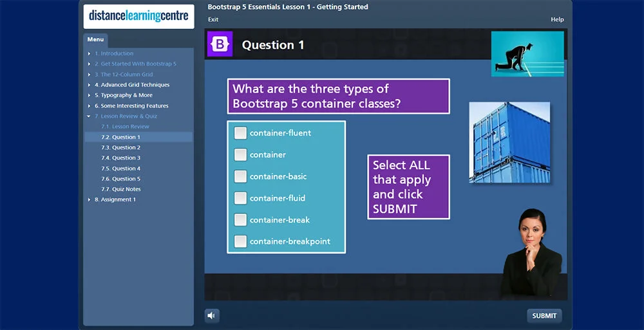Click the Exit link
Image resolution: width=644 pixels, height=330 pixels.
pos(213,20)
